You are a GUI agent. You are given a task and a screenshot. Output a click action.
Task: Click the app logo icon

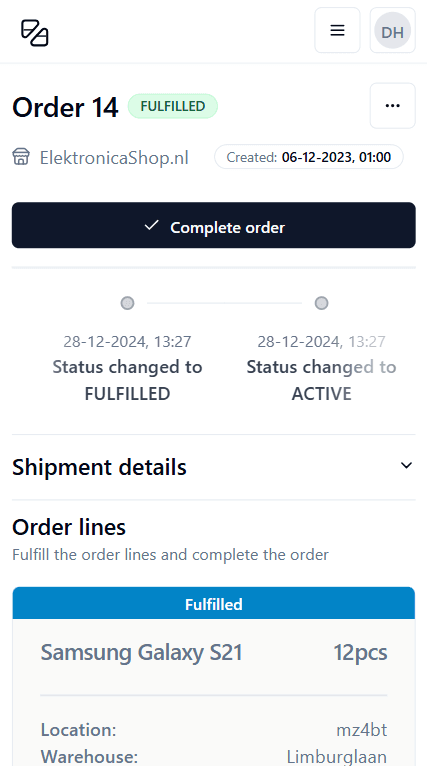(34, 32)
